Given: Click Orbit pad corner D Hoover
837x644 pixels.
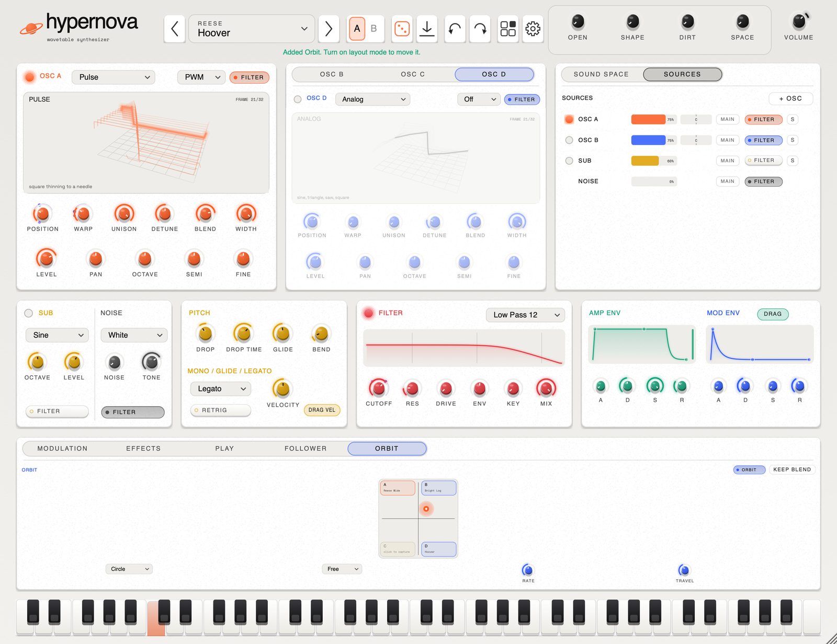Looking at the screenshot, I should [439, 549].
